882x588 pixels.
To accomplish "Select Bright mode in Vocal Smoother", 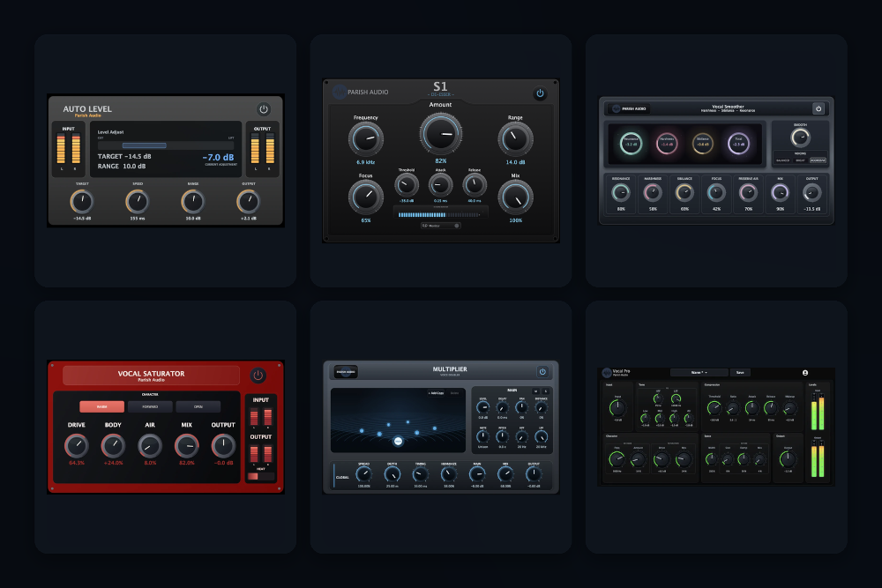I will [800, 160].
